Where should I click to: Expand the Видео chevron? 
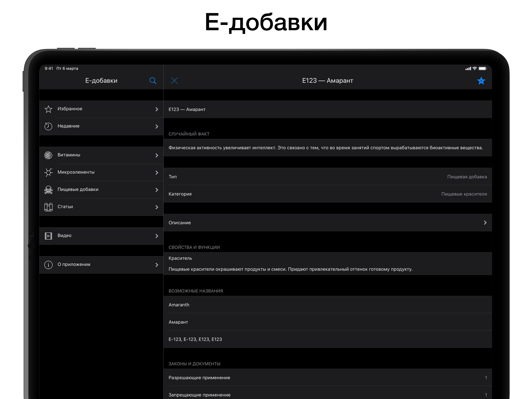[157, 236]
